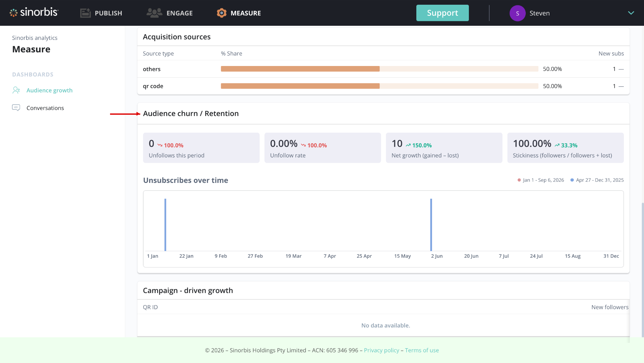Select the Net growth card
644x363 pixels.
coord(444,148)
